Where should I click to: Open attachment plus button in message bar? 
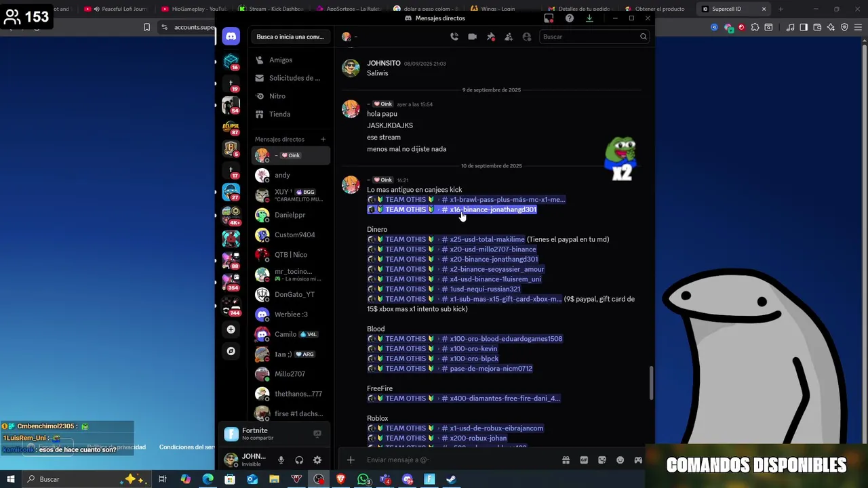coord(351,460)
